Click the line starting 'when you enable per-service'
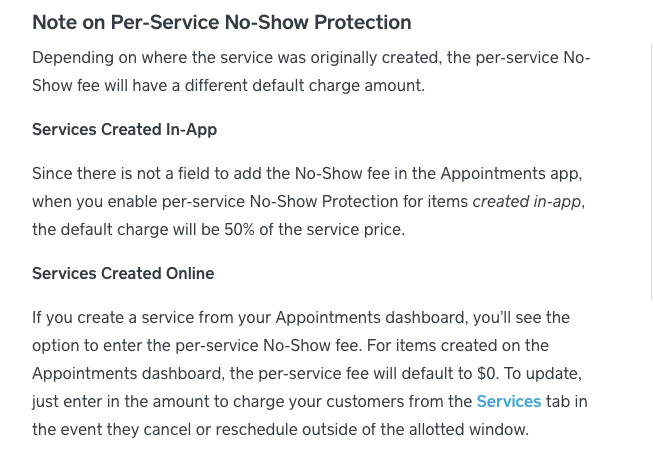The height and width of the screenshot is (463, 653). (x=309, y=202)
